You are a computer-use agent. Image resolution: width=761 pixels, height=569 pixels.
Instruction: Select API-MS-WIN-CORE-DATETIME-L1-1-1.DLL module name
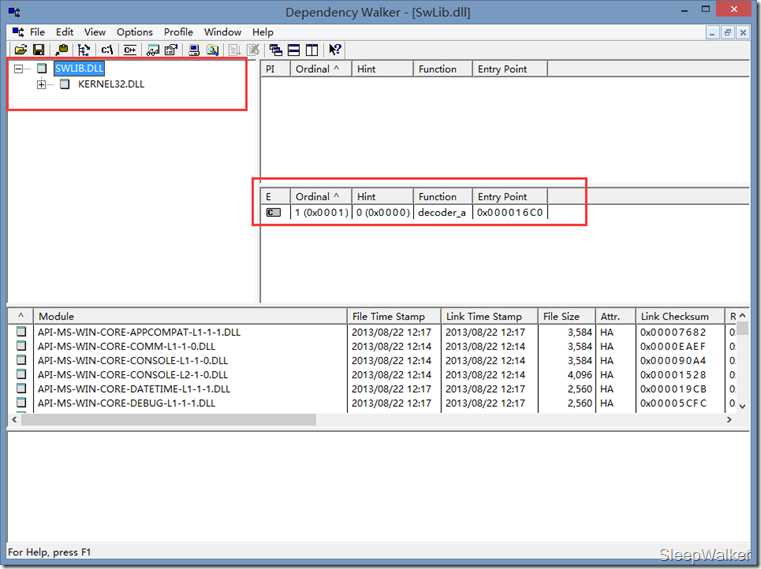click(134, 388)
